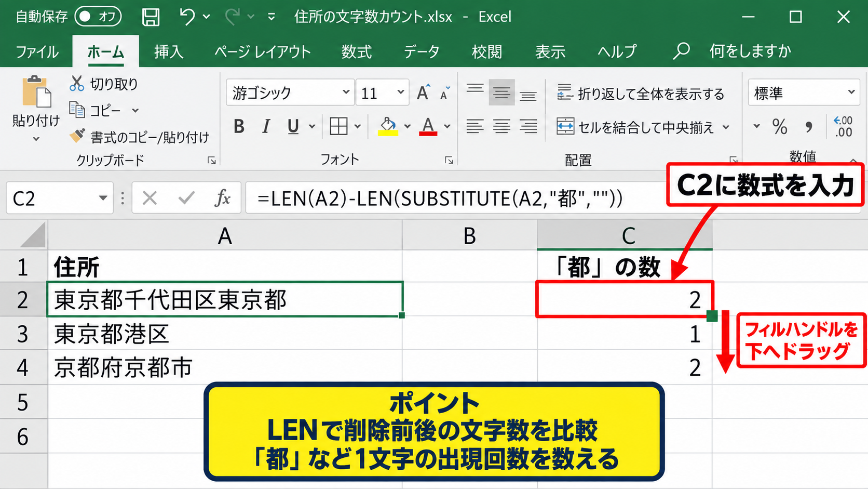Expand the underline style dropdown arrow
Screen dimensions: 868x489
click(x=312, y=126)
